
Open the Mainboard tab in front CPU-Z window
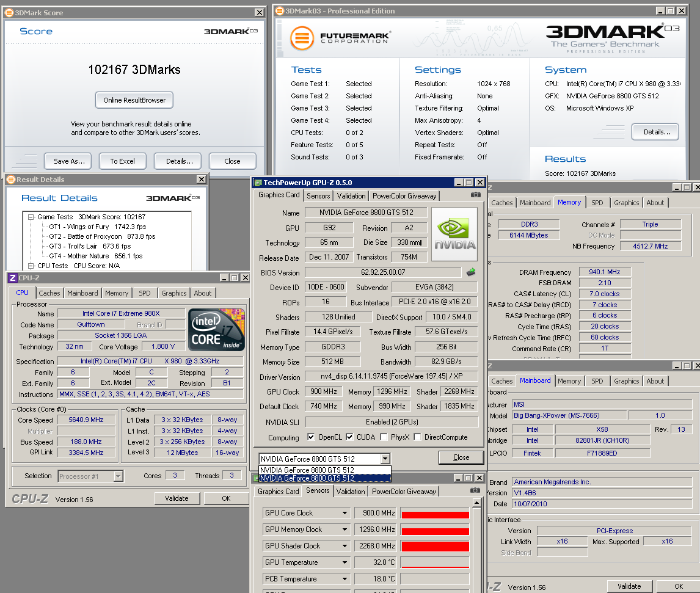(82, 293)
